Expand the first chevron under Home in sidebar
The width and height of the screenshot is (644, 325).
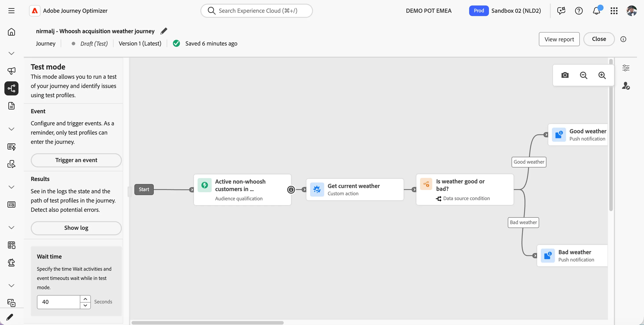tap(11, 53)
